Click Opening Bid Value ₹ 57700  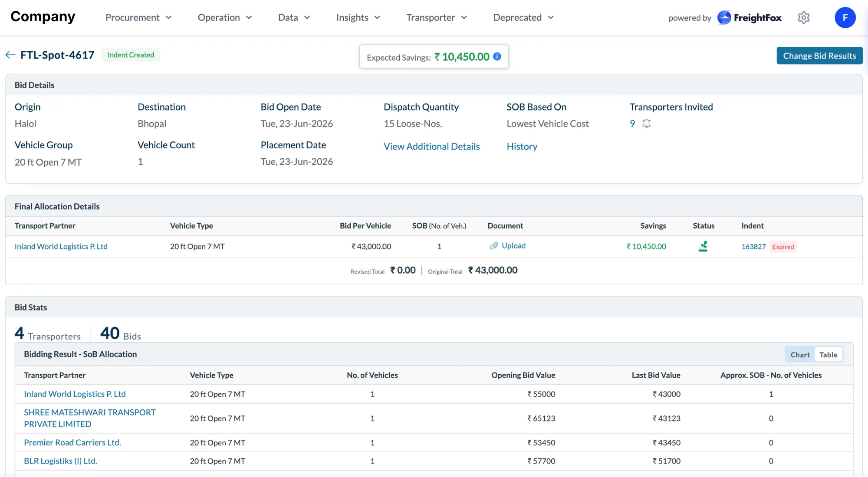(541, 461)
